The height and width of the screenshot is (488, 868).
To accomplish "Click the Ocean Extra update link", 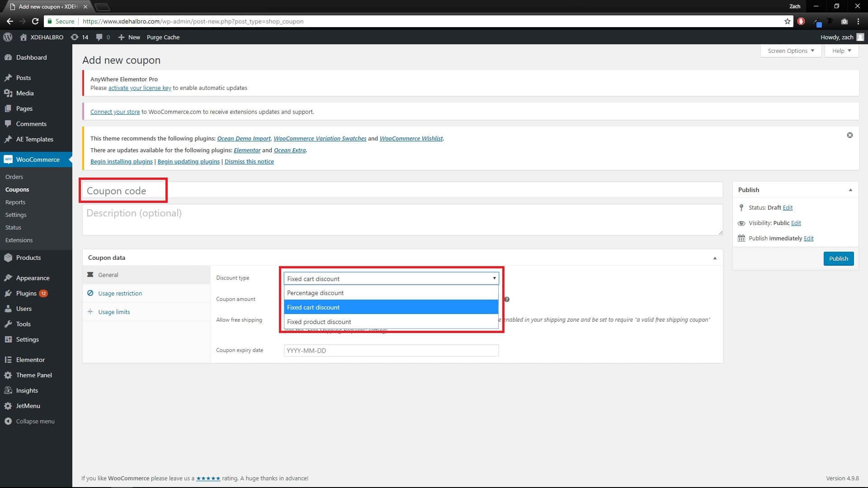I will click(x=290, y=150).
